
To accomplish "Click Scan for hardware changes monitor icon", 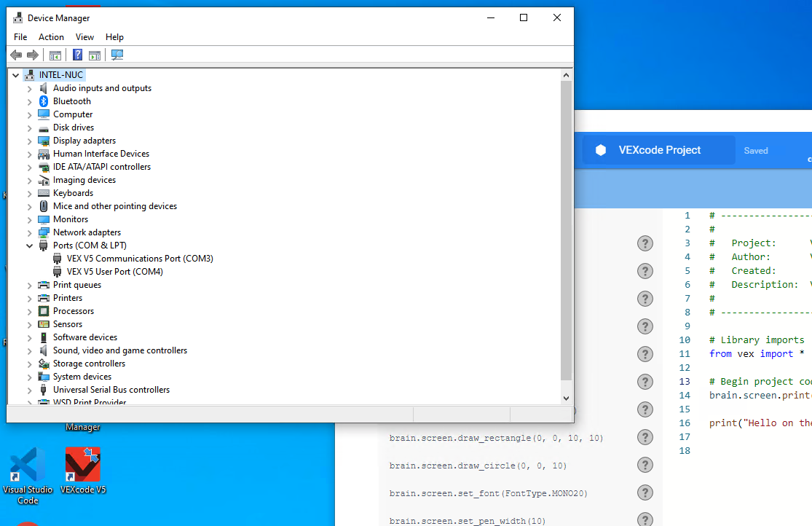I will pyautogui.click(x=117, y=55).
